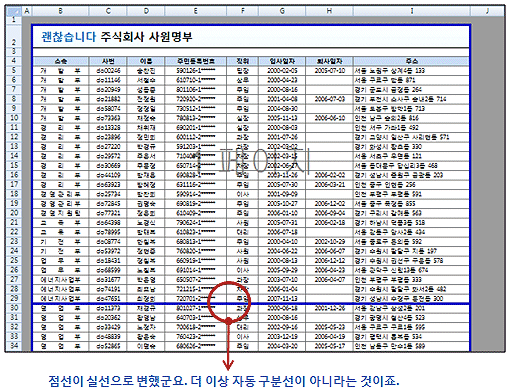
Task: Select column D header
Action: 146,11
